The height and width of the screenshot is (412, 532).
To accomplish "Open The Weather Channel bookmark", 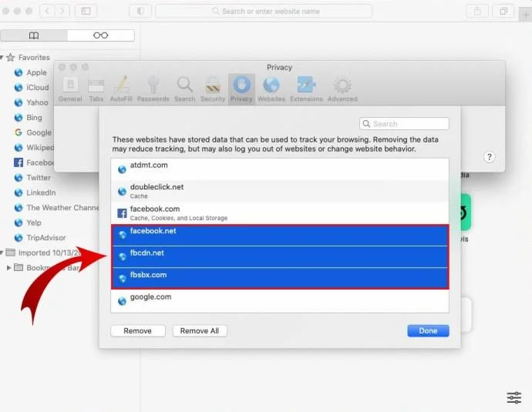I will point(56,208).
